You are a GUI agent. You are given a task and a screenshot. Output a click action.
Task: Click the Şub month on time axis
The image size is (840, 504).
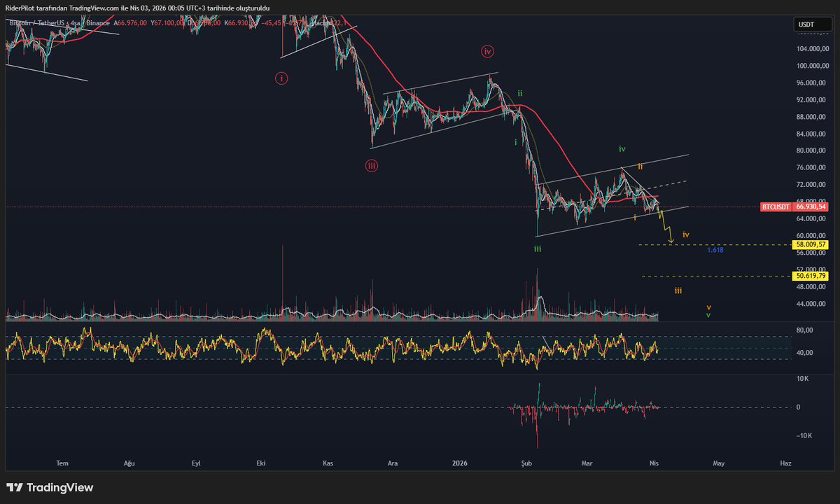click(525, 463)
